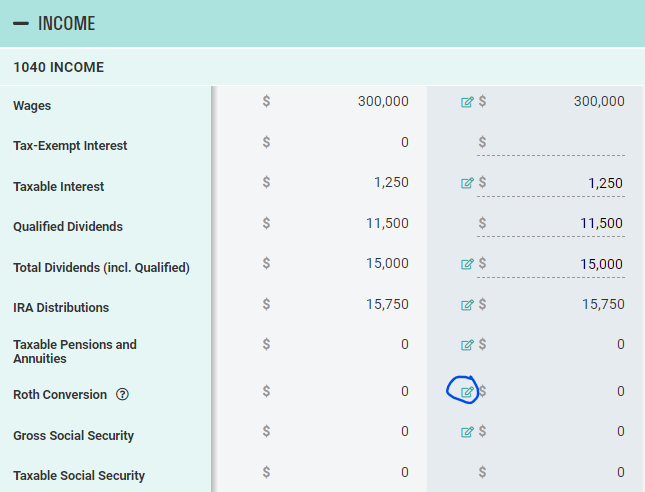The width and height of the screenshot is (645, 492).
Task: Show help for Roth Conversion
Action: pos(123,395)
